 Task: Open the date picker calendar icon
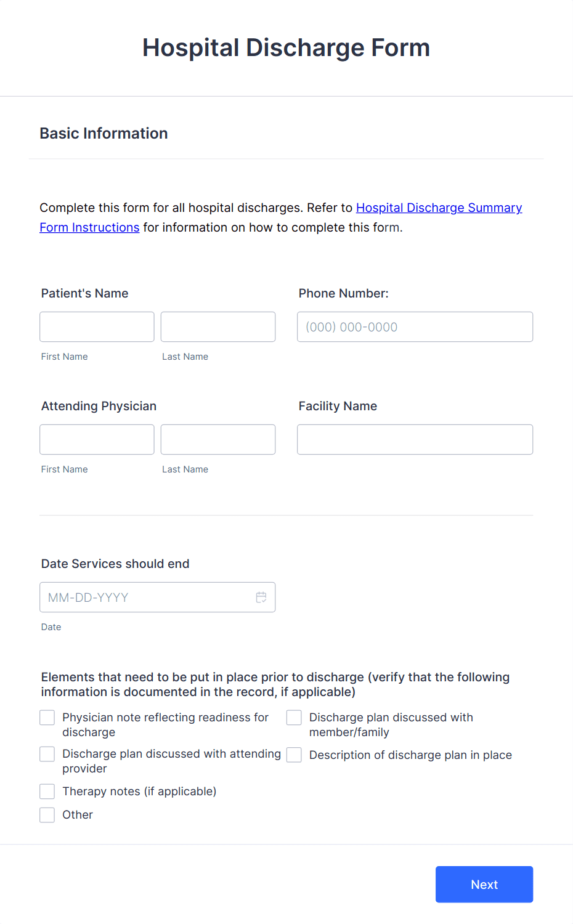coord(261,597)
